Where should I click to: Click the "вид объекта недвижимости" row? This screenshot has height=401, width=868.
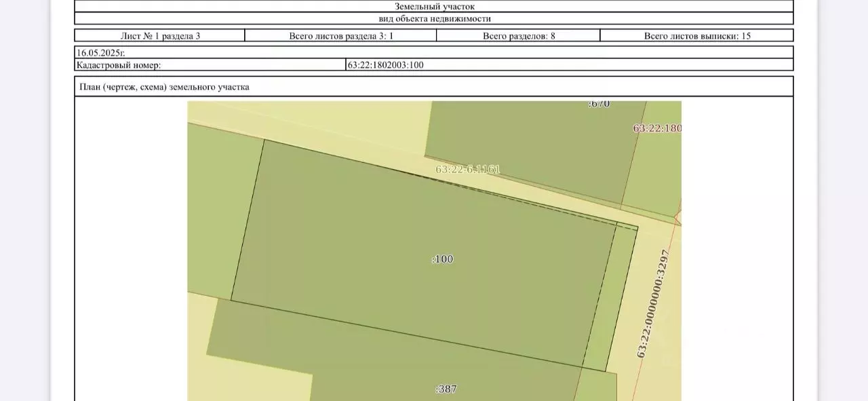[x=434, y=19]
